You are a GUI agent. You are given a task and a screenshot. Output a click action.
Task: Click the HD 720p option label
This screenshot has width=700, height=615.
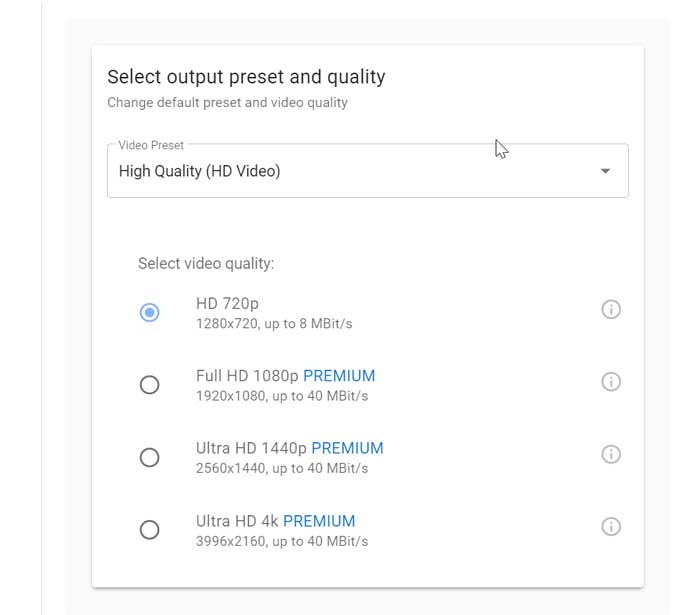pos(228,304)
